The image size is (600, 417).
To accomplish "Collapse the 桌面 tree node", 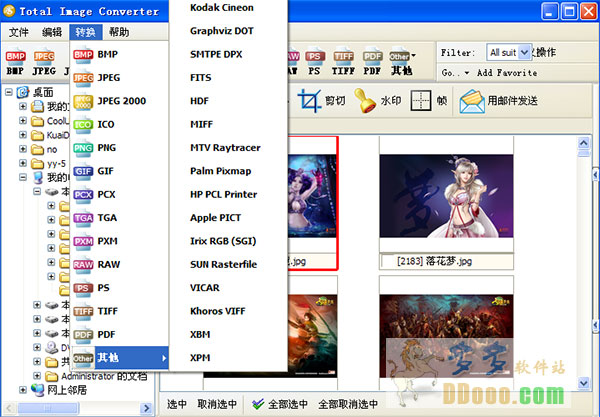I will tap(9, 92).
